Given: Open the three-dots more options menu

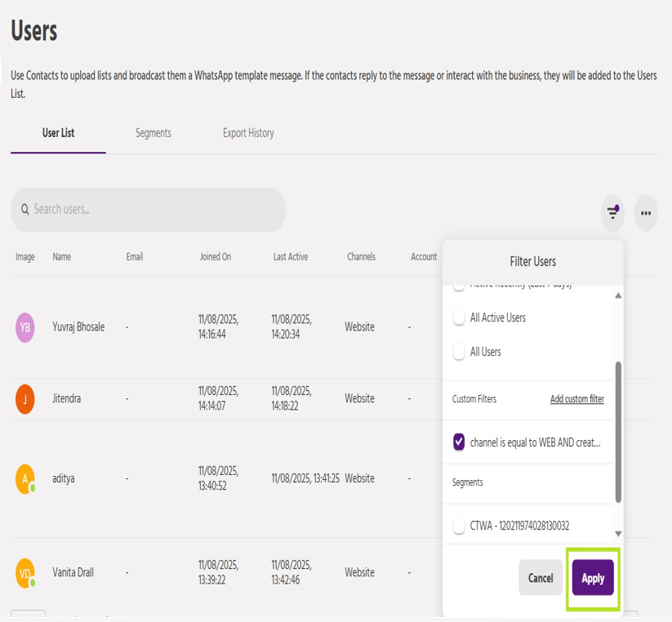Looking at the screenshot, I should tap(646, 213).
